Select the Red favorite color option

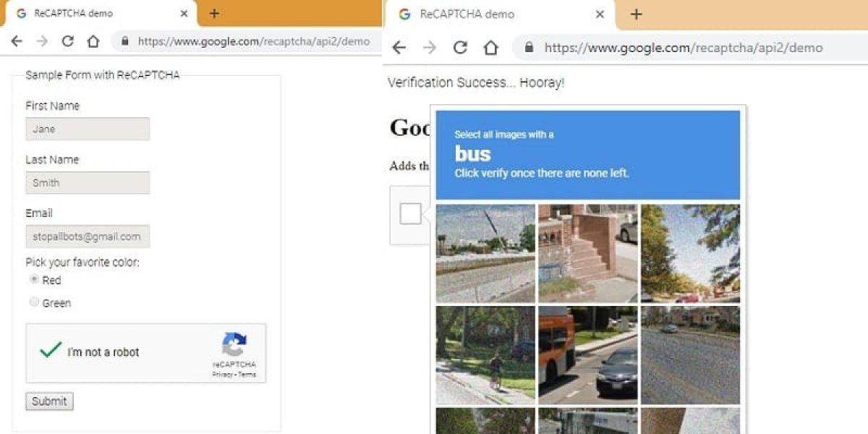click(x=33, y=279)
